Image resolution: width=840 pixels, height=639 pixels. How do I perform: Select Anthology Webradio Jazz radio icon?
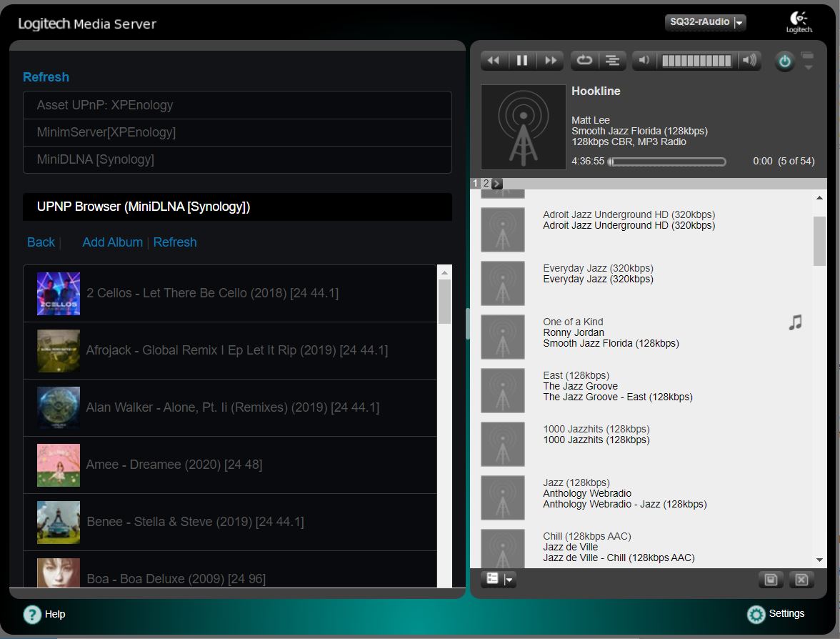[503, 497]
